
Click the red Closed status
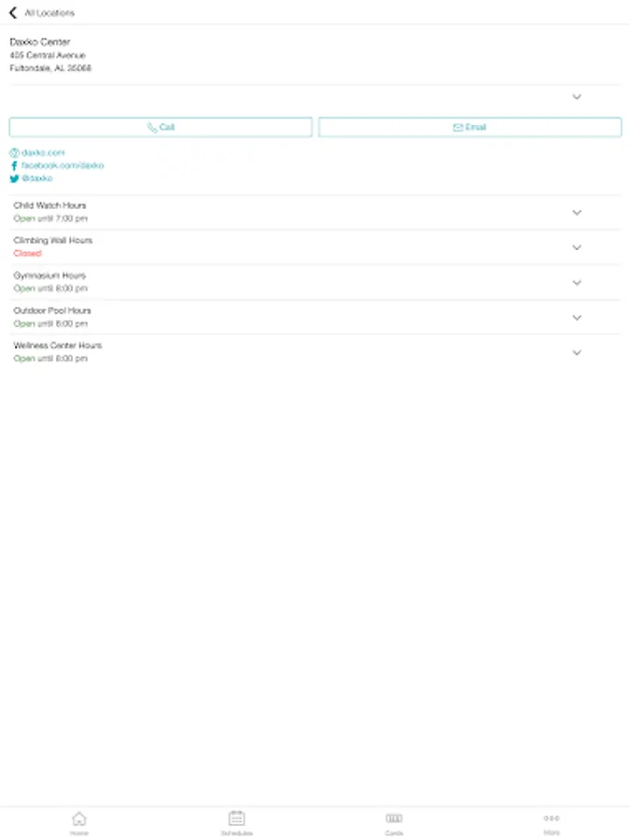[x=27, y=253]
